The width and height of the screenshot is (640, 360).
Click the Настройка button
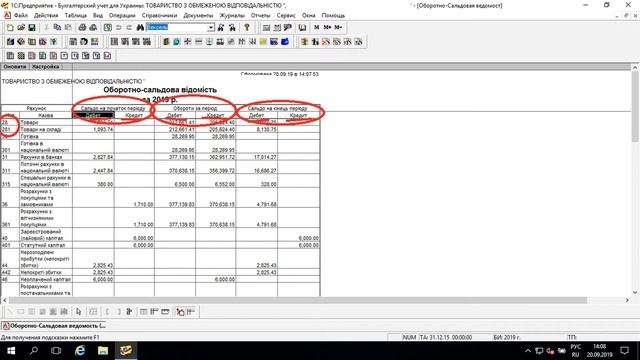pos(46,67)
